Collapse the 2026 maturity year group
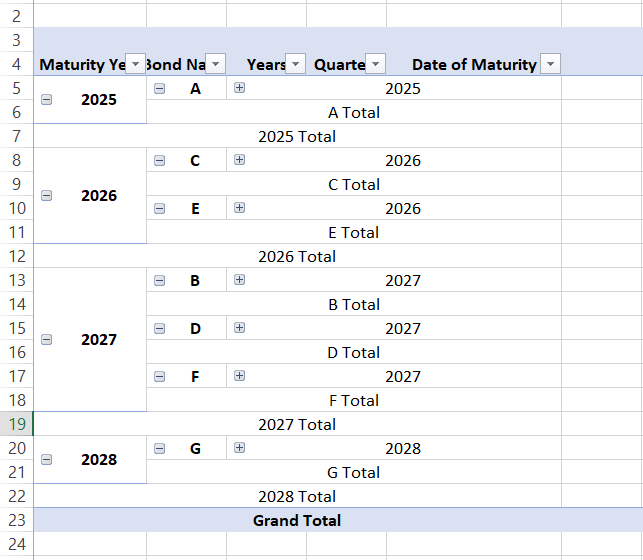Image resolution: width=643 pixels, height=560 pixels. click(47, 196)
